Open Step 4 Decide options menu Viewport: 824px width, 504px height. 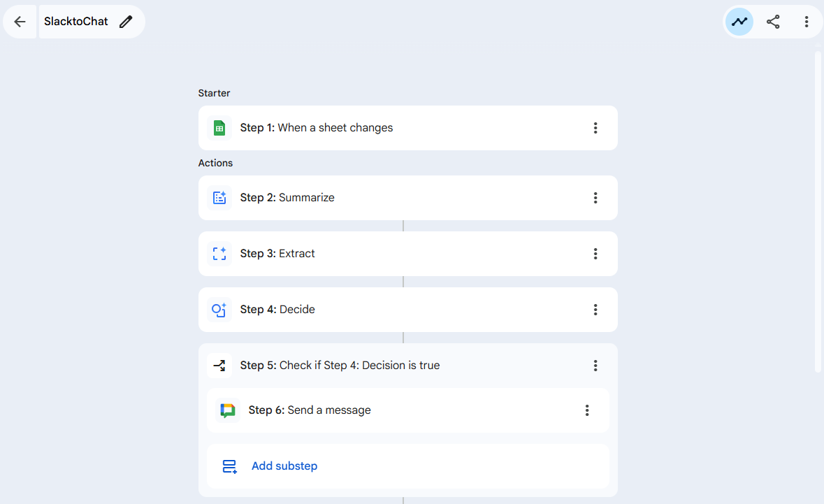pyautogui.click(x=595, y=310)
